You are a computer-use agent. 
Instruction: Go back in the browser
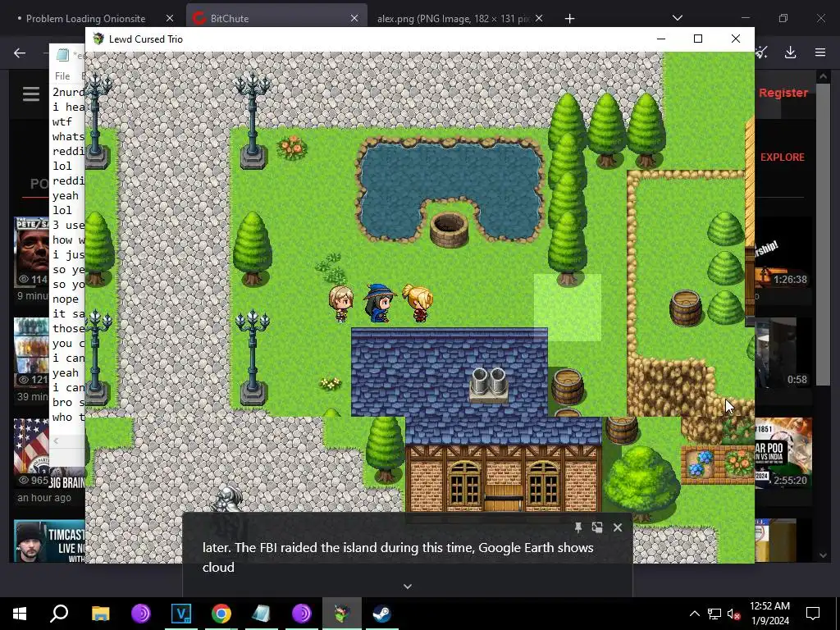point(20,52)
